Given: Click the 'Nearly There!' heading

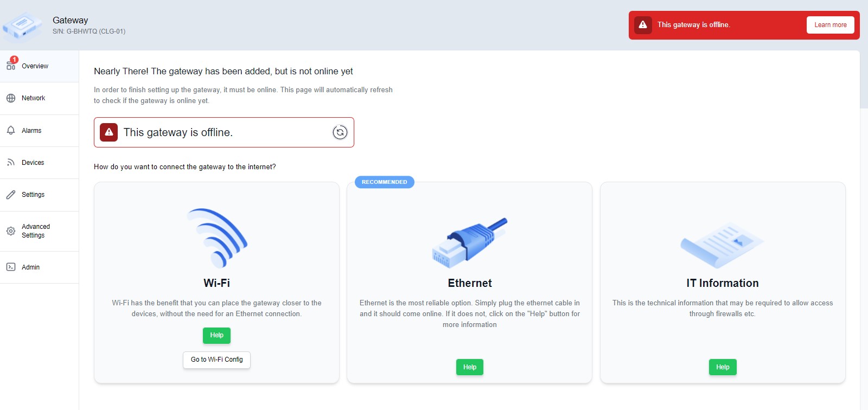Looking at the screenshot, I should click(x=224, y=71).
